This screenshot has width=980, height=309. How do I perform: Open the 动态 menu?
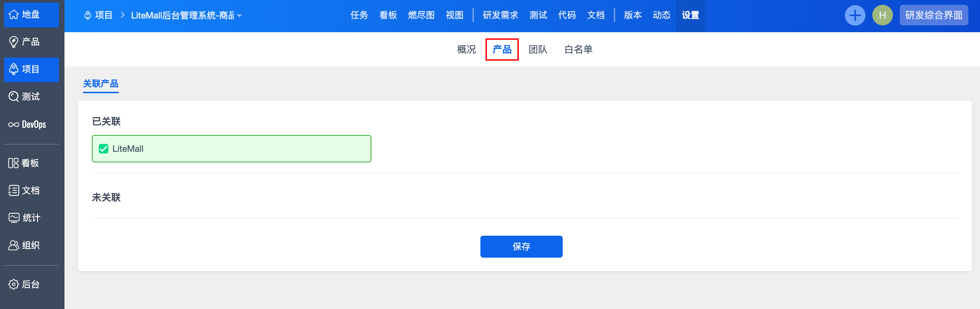661,15
